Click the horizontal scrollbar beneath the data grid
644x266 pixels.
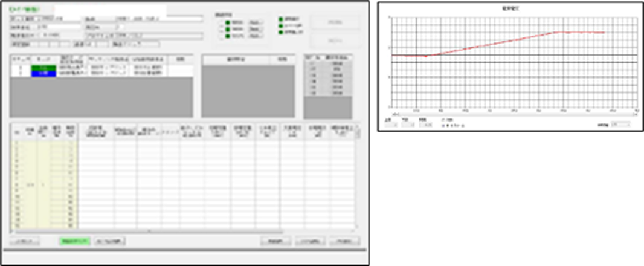(x=181, y=231)
